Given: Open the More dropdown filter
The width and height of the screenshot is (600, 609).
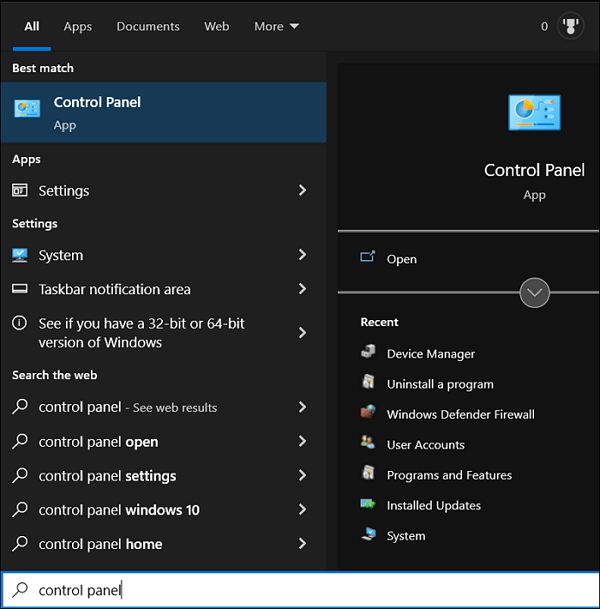Looking at the screenshot, I should tap(276, 27).
